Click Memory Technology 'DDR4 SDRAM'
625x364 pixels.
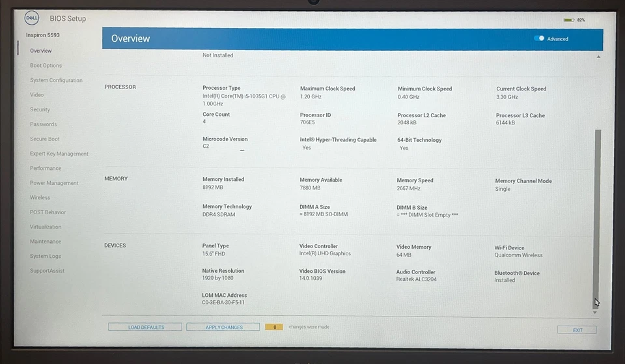pyautogui.click(x=219, y=214)
